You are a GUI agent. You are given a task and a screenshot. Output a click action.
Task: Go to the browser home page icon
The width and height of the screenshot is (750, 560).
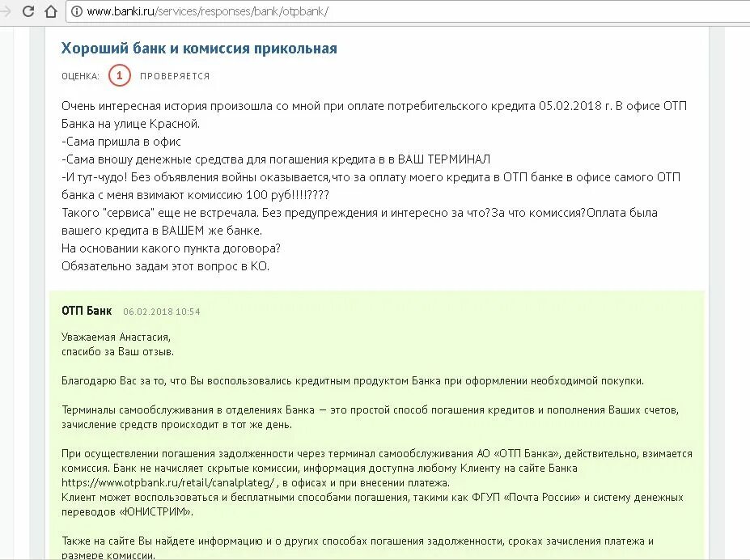tap(51, 11)
